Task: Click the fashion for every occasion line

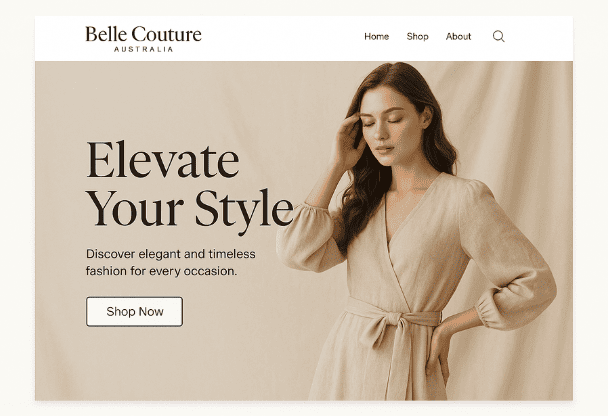Action: [x=161, y=271]
